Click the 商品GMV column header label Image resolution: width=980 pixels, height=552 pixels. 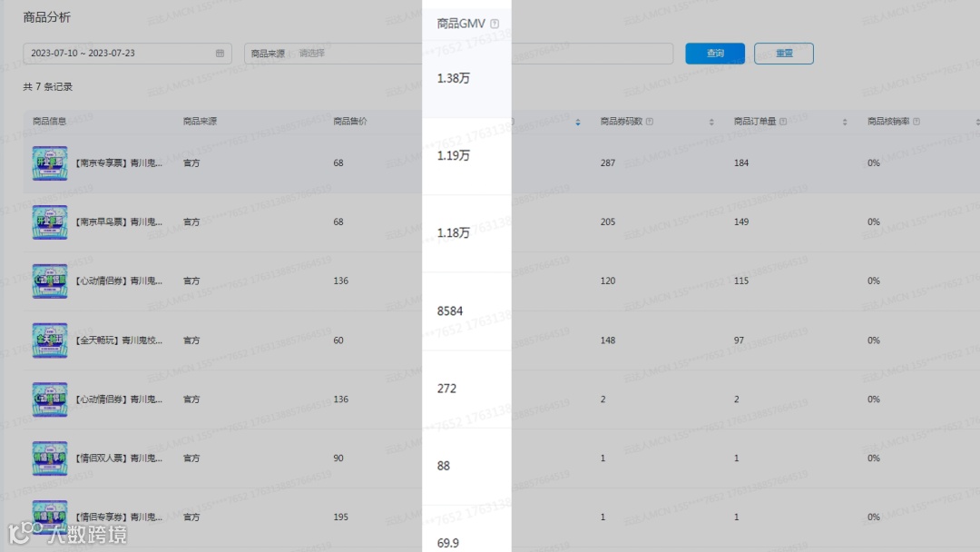click(461, 24)
